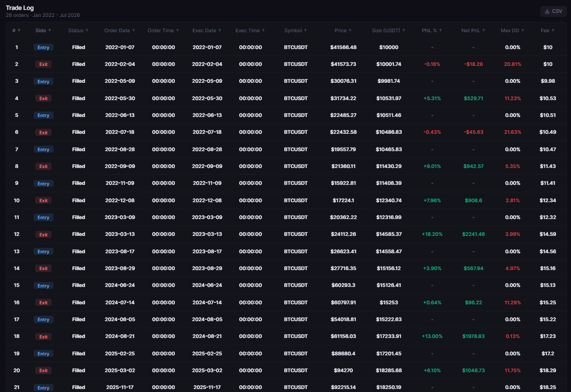Viewport: 571px width, 392px height.
Task: Click price $88680.4
Action: (x=343, y=353)
